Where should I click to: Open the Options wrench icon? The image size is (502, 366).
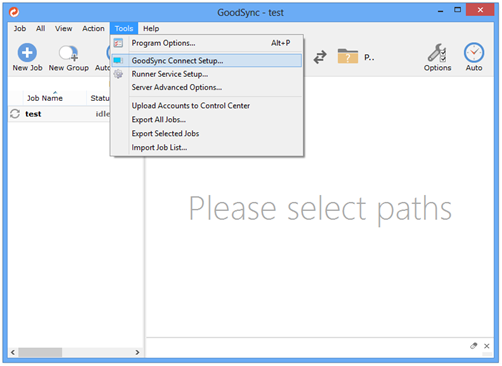437,53
